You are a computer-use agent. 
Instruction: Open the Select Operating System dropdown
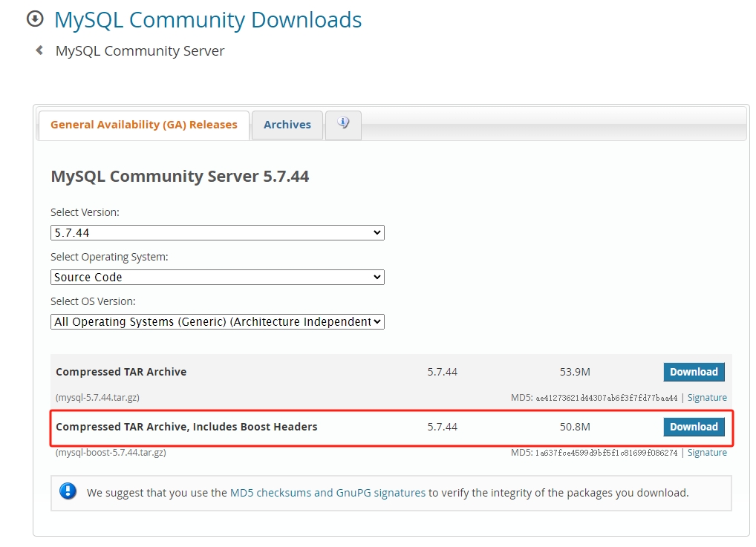coord(218,277)
